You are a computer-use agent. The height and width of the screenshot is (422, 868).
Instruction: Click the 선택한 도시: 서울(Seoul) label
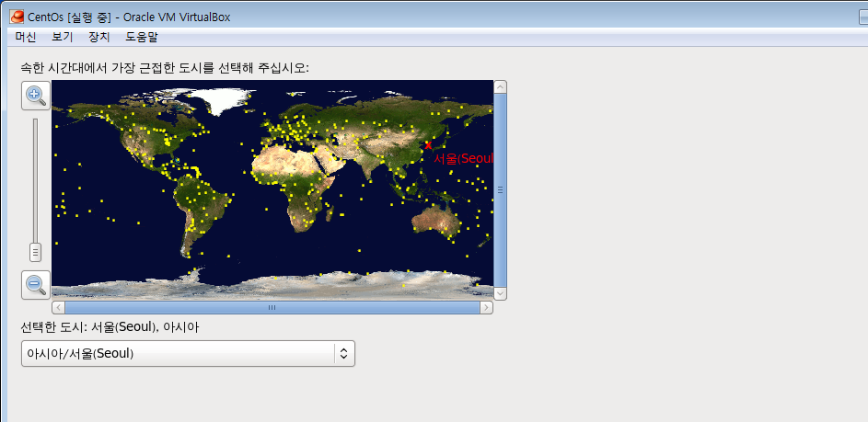pos(110,327)
